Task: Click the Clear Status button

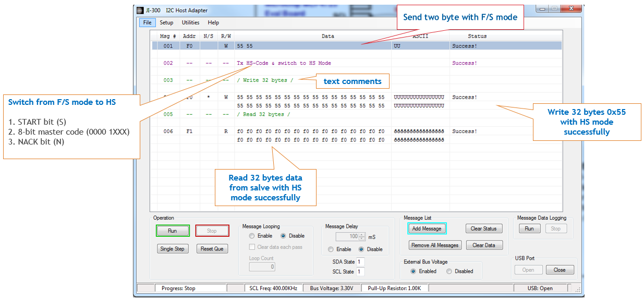Action: tap(483, 229)
